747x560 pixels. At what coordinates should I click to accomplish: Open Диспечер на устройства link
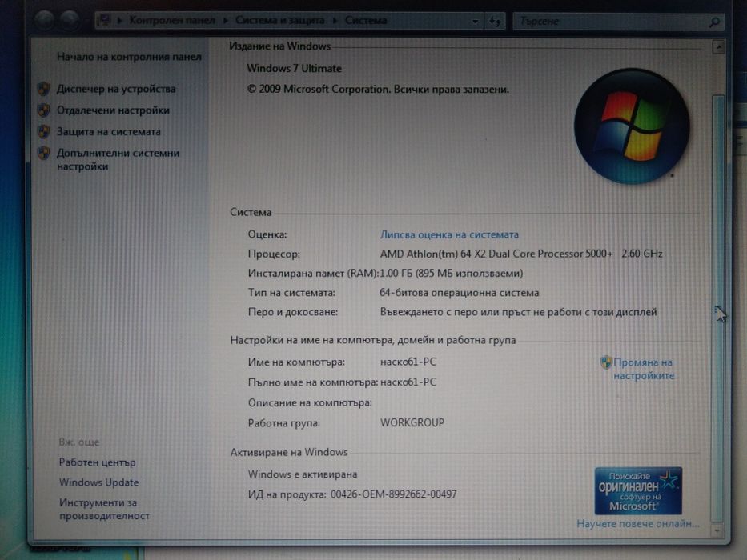[x=116, y=89]
